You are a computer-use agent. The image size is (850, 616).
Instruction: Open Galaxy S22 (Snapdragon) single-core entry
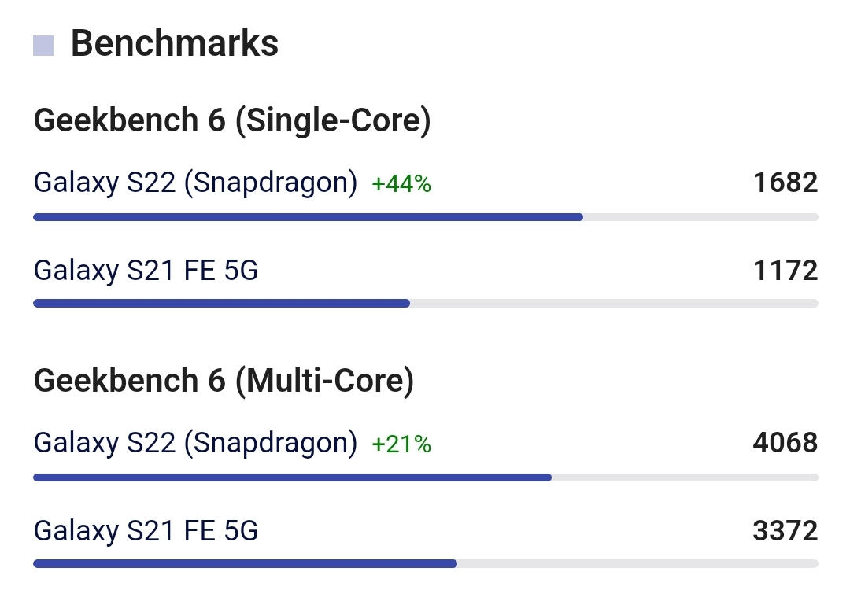click(195, 183)
